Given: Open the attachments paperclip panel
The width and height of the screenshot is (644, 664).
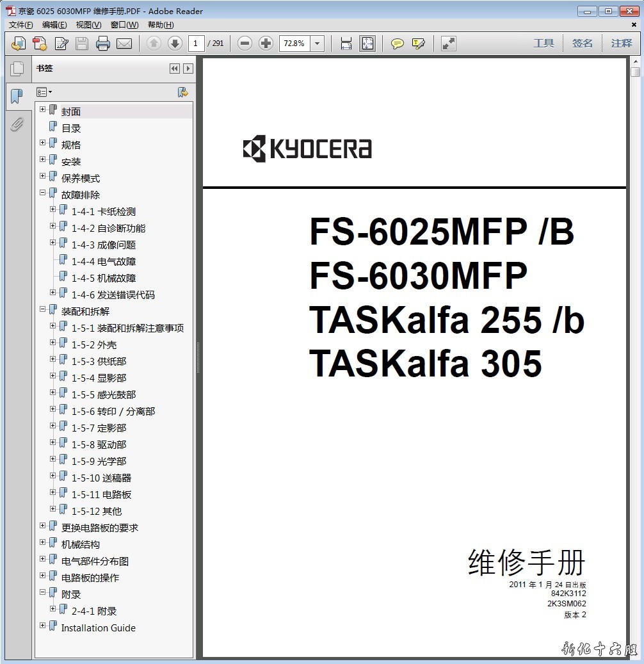Looking at the screenshot, I should click(17, 124).
